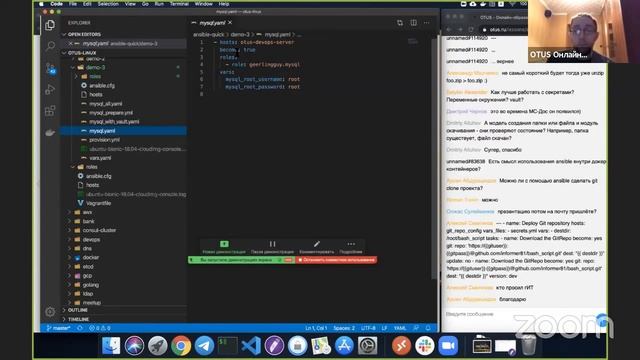Click the Spaces: 2 indentation status item
The image size is (640, 360).
344,328
